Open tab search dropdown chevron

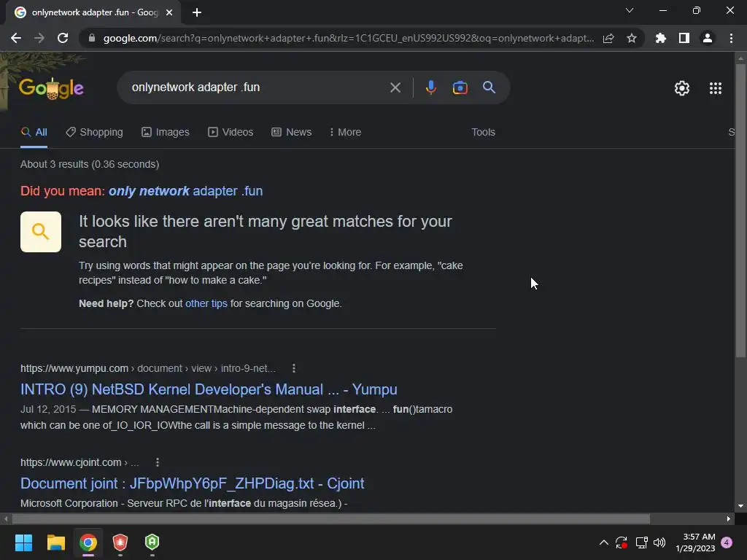[630, 10]
